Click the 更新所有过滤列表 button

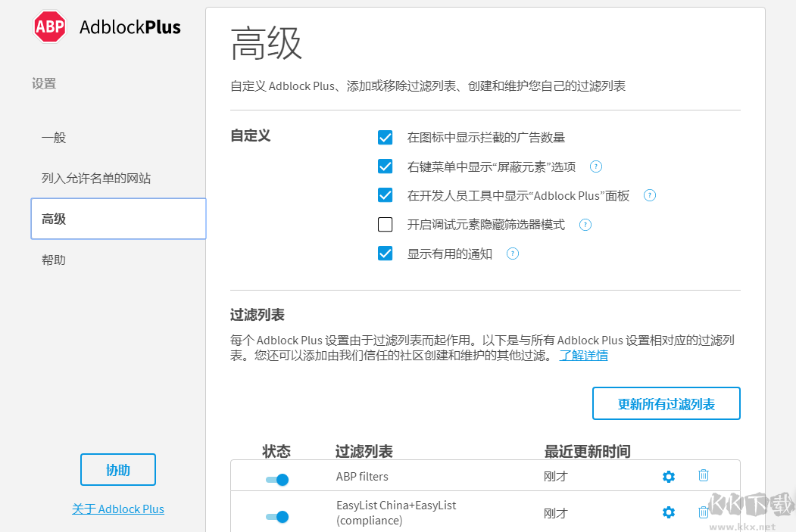[x=666, y=403]
